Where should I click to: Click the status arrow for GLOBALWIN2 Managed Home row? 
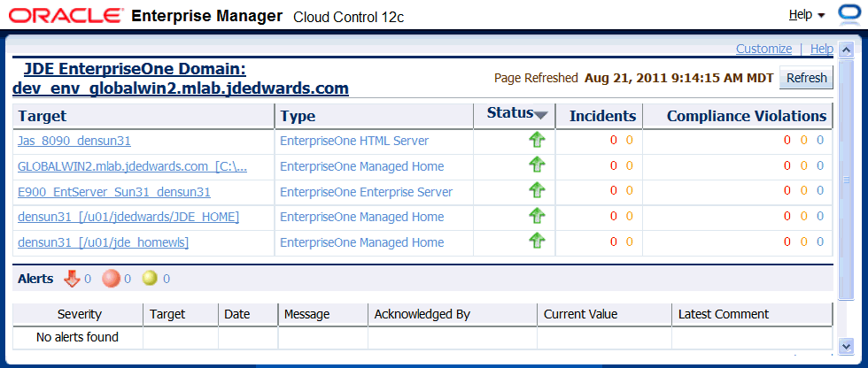(537, 165)
